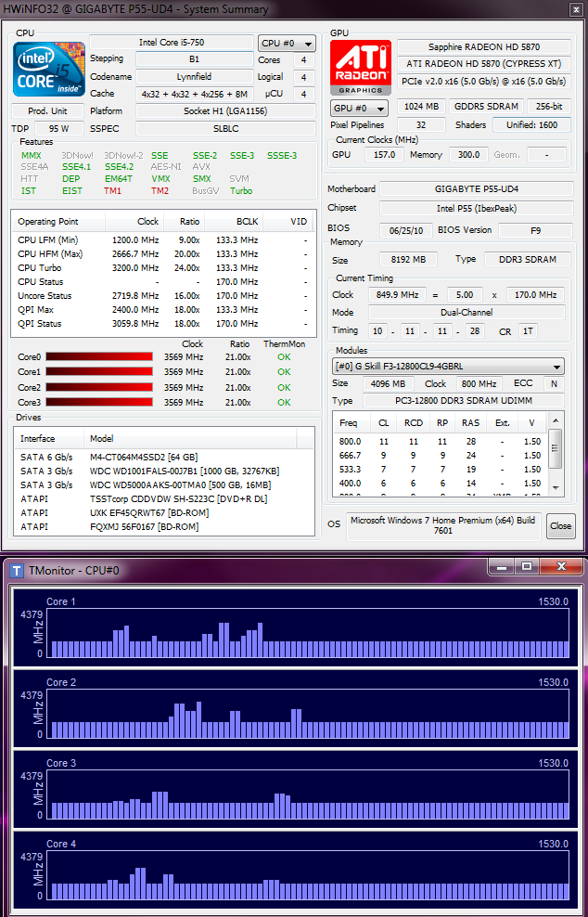Click the TDP 95 W field
Screen dimensions: 588x917
tap(59, 129)
